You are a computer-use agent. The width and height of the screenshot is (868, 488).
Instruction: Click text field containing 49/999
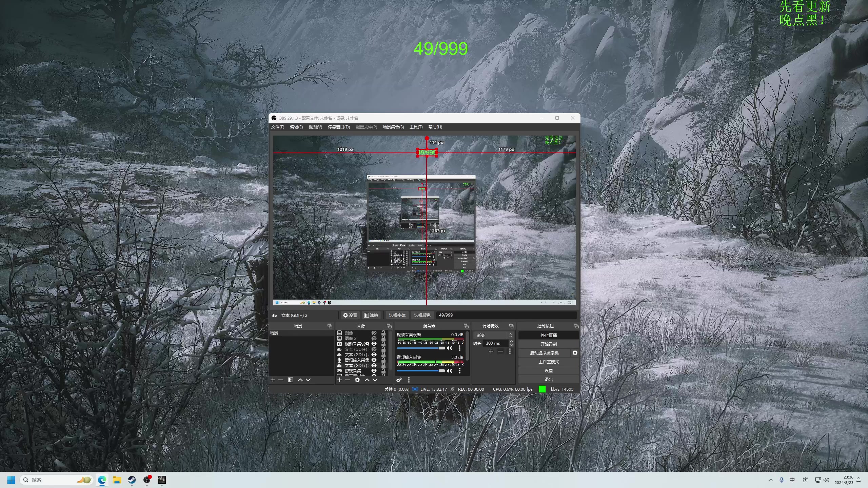507,315
